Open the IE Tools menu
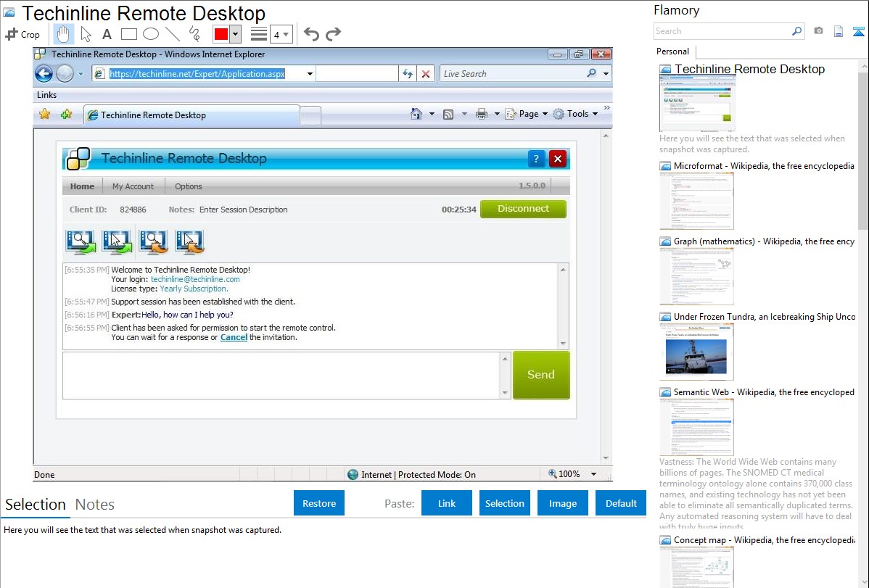The image size is (869, 588). (x=575, y=114)
